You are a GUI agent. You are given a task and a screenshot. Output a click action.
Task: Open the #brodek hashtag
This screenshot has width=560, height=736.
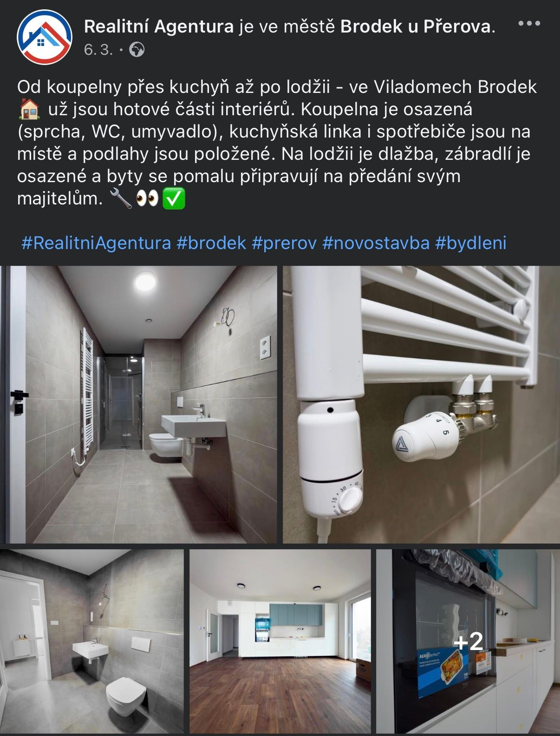coord(211,243)
